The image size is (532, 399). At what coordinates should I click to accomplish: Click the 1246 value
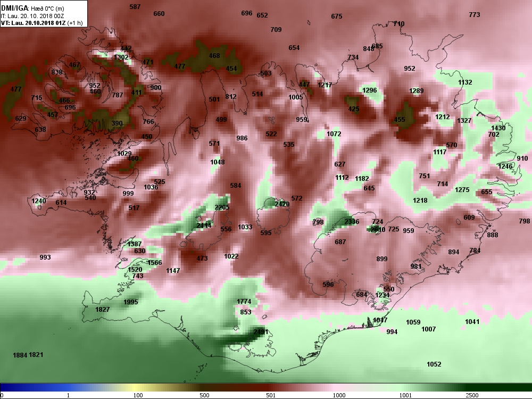pyautogui.click(x=505, y=166)
